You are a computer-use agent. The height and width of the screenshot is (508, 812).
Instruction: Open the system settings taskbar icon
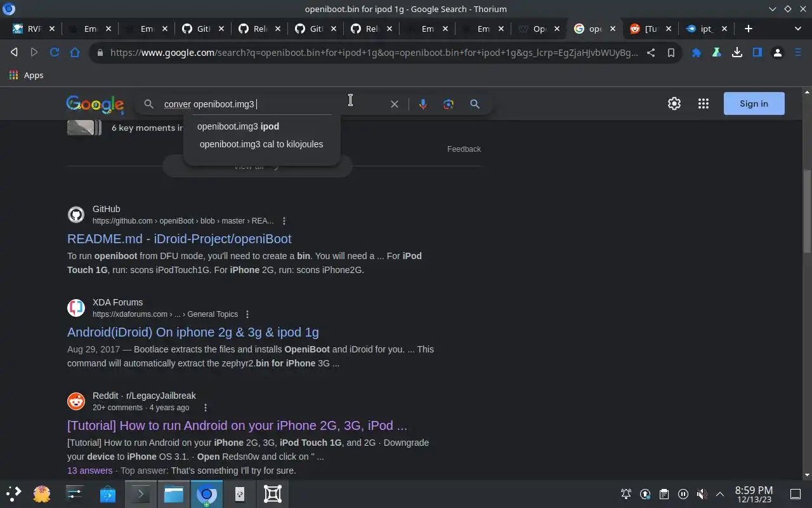coord(74,493)
